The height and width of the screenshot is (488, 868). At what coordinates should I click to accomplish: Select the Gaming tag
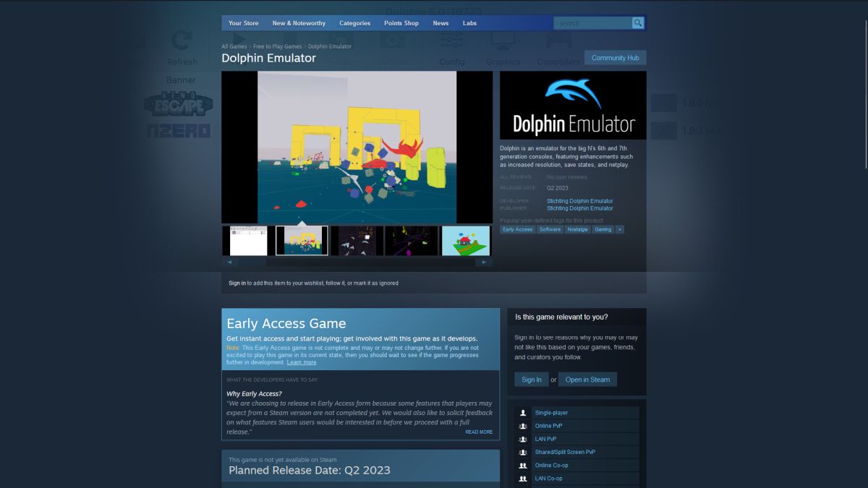[x=603, y=229]
